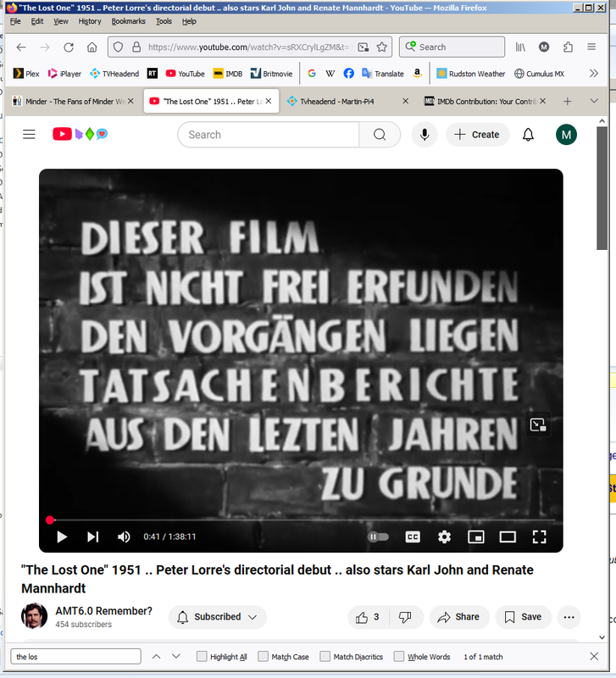Enable the Match Case checkbox

[x=263, y=656]
